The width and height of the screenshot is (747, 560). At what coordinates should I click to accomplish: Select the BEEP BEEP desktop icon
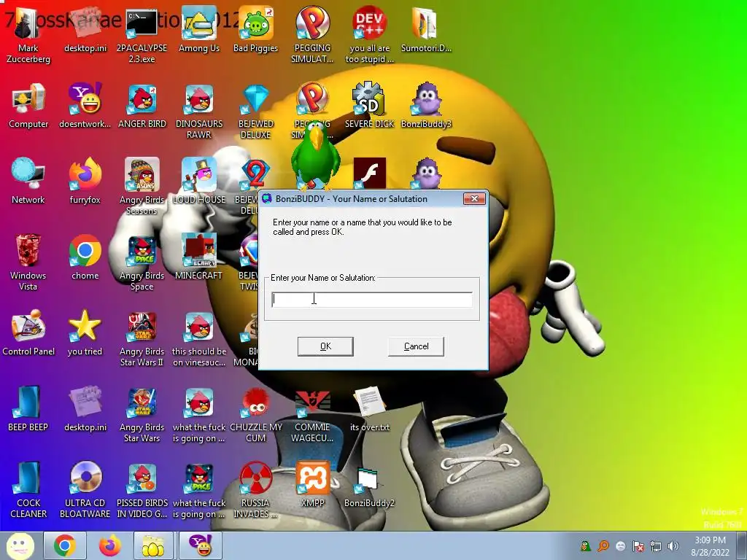pos(28,408)
